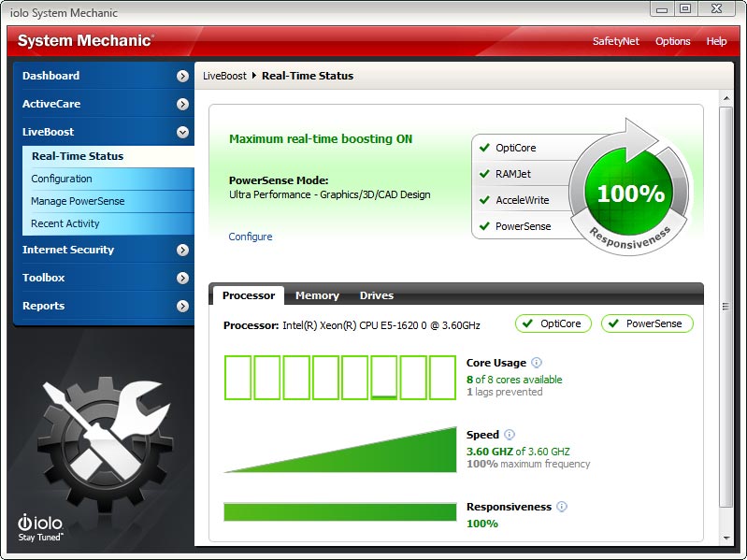Open the Configuration sub-item
The image size is (747, 560).
coord(108,179)
